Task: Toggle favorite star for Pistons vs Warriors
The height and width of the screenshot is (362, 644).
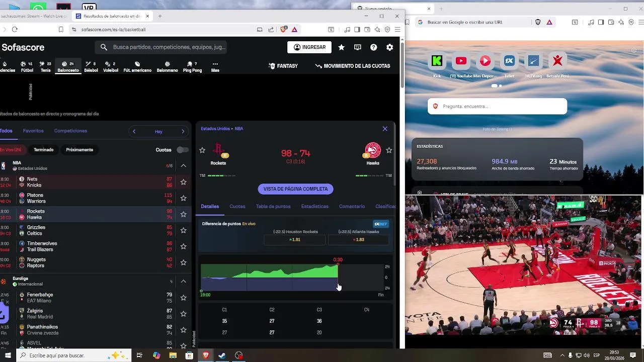Action: (183, 198)
